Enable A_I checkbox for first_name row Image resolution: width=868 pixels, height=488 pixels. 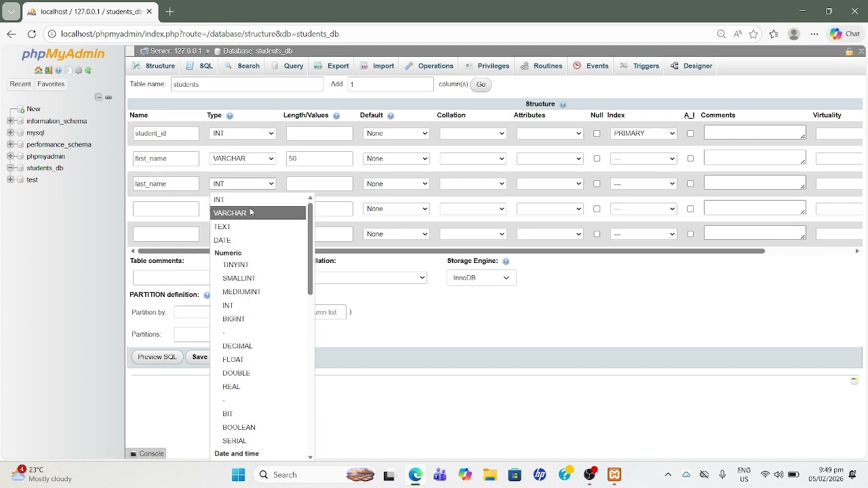pyautogui.click(x=690, y=159)
